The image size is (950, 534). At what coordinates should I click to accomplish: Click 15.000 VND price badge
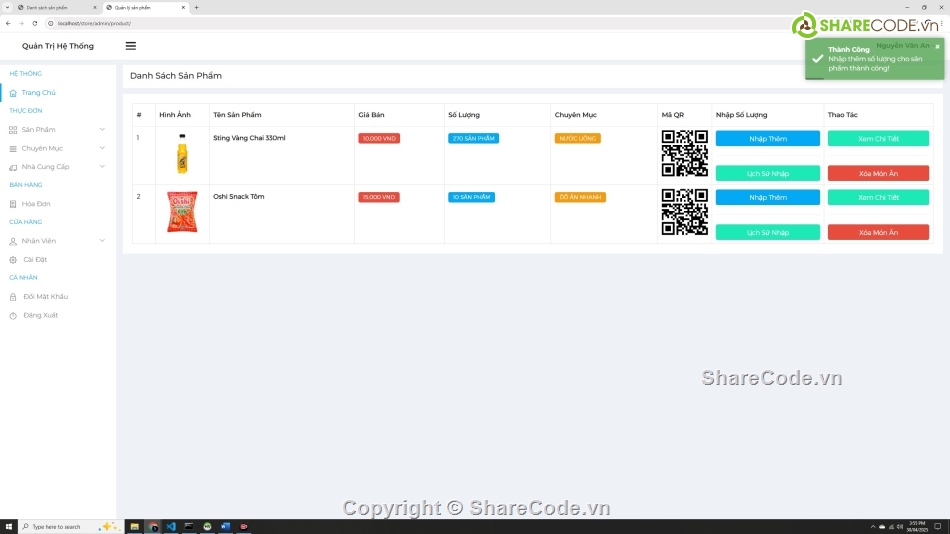(x=379, y=198)
